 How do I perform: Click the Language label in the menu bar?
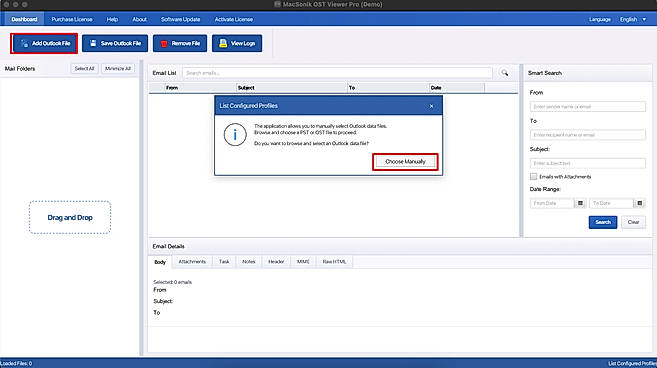pos(600,19)
